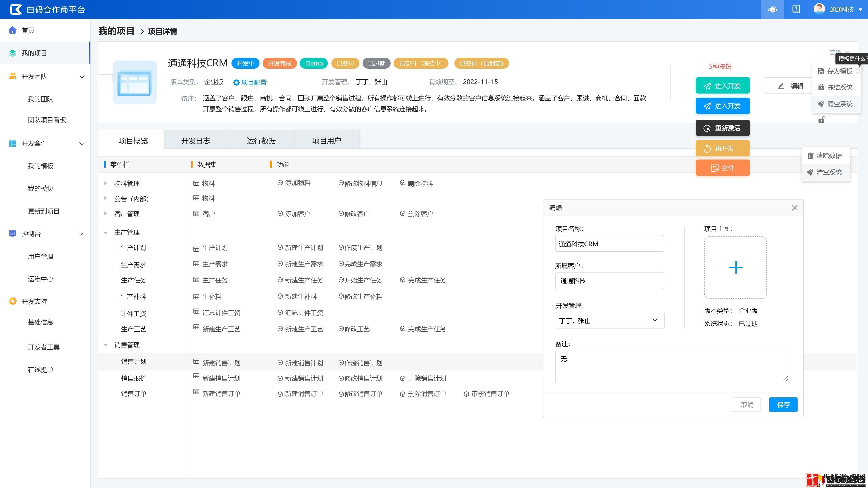Choose 清除数据 menu entry
Screen dimensions: 868x488
click(825, 156)
